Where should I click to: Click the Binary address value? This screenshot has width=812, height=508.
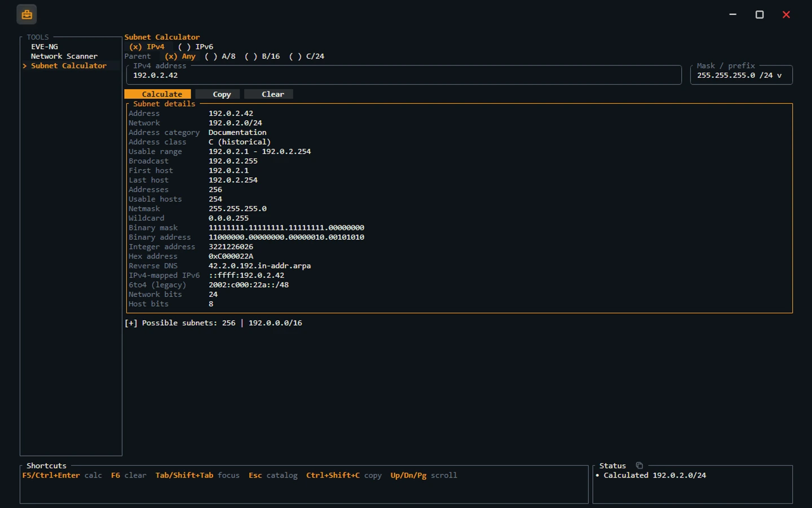tap(286, 237)
